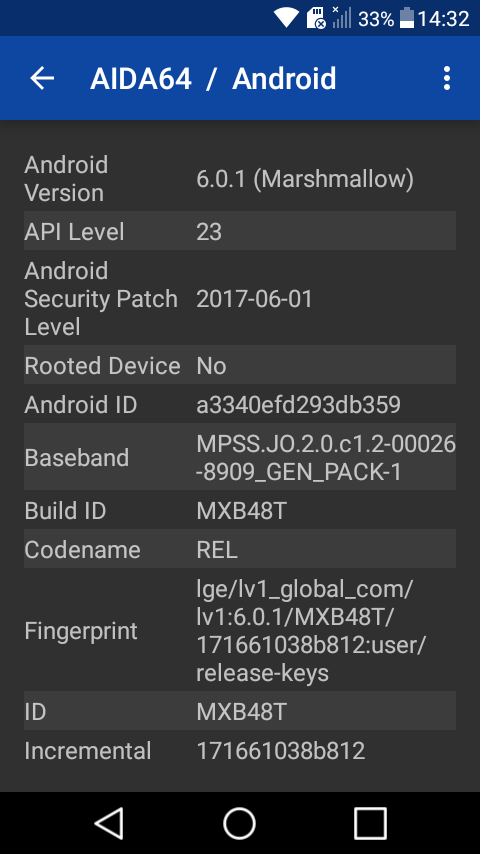Tap the Wi-Fi status icon
The image size is (480, 854).
[x=285, y=18]
